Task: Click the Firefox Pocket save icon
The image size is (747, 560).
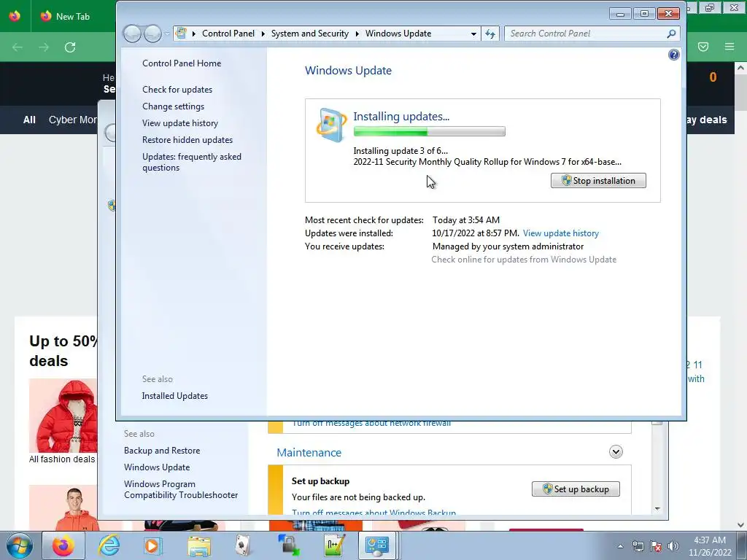Action: 703,47
